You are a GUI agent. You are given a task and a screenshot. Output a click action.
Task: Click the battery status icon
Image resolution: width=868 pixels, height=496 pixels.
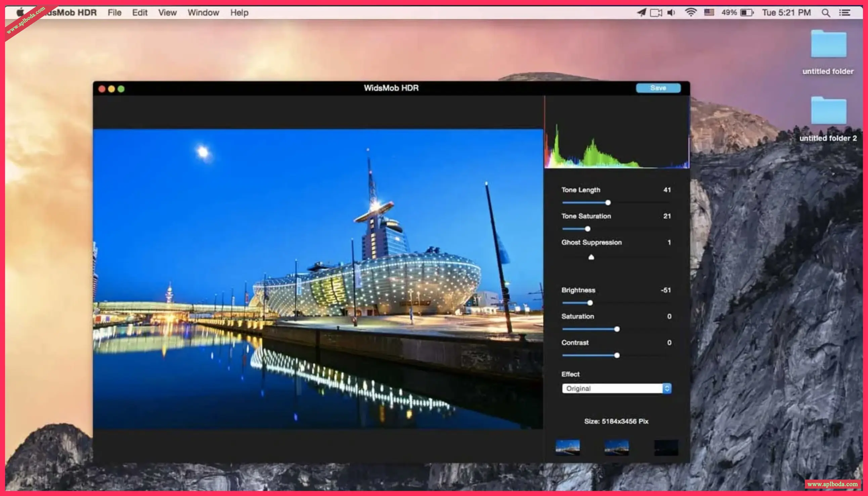point(747,13)
